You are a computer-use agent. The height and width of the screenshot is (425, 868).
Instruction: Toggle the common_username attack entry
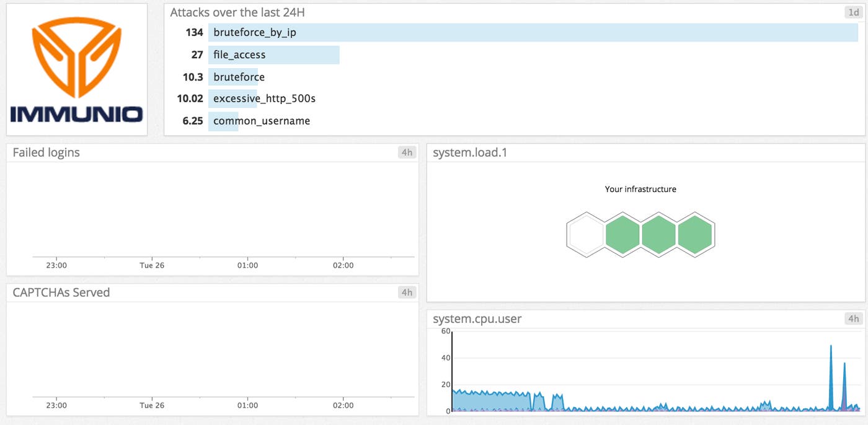coord(260,121)
